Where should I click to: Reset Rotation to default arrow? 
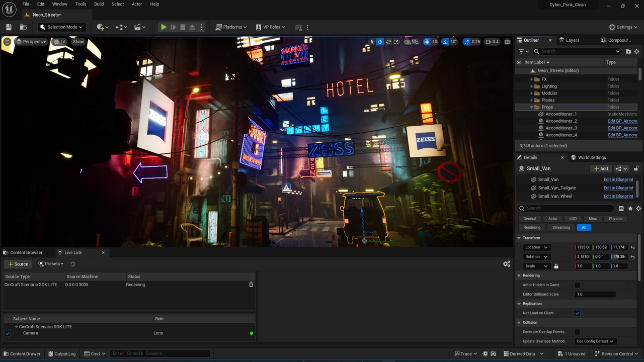click(x=632, y=257)
